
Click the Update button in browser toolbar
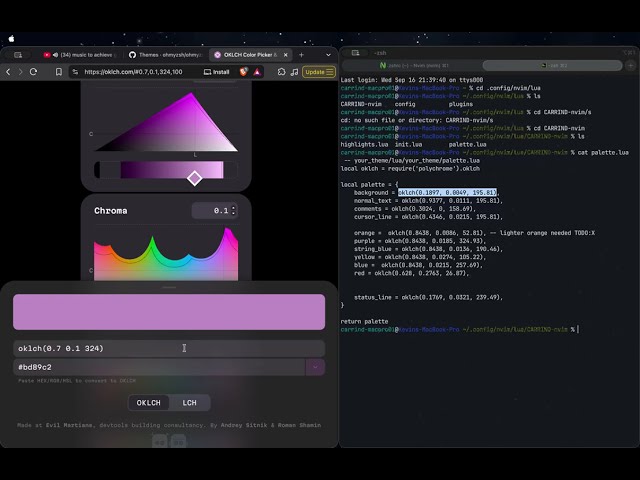(x=319, y=72)
